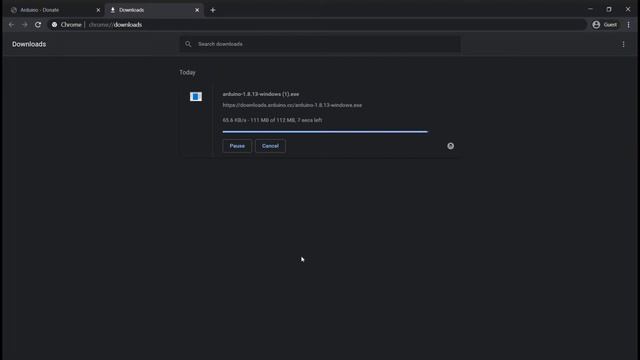640x360 pixels.
Task: Click the Today date heading
Action: (187, 72)
